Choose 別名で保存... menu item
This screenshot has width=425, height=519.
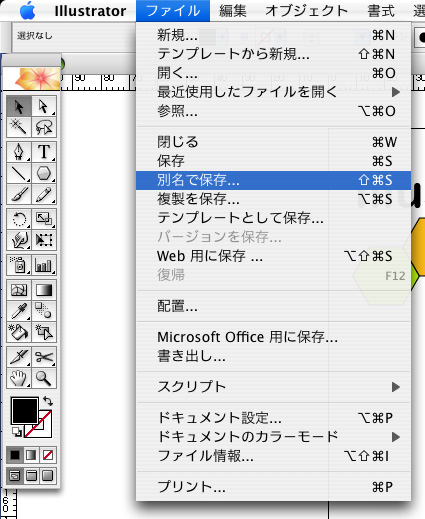tap(273, 180)
